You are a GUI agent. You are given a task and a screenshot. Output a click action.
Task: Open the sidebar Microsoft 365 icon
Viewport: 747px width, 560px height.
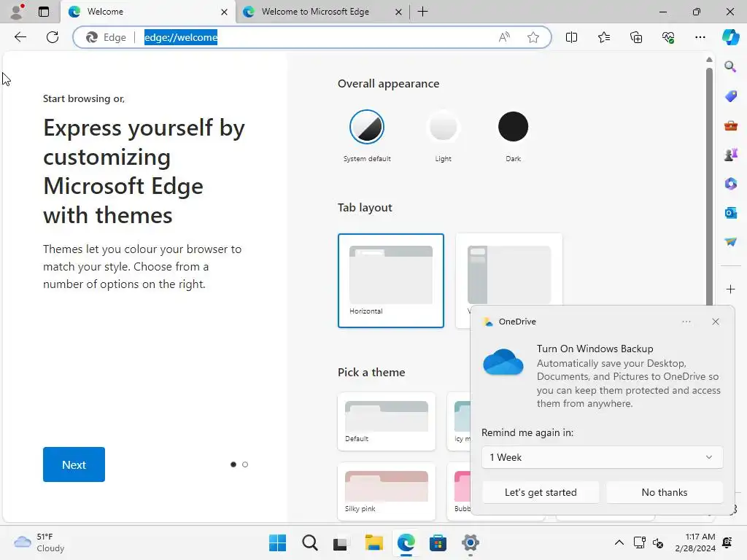[730, 183]
